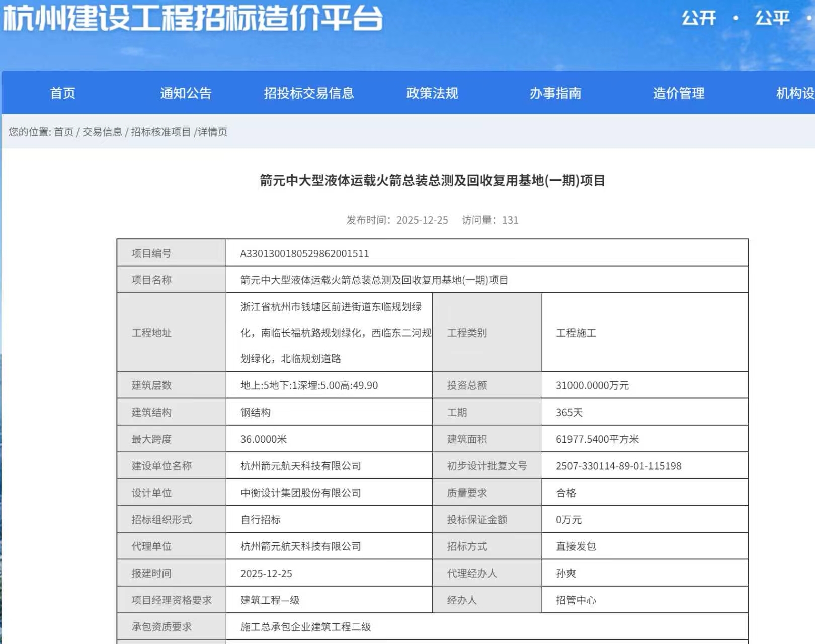The height and width of the screenshot is (644, 815).
Task: Click the 365天 duration value
Action: (569, 413)
